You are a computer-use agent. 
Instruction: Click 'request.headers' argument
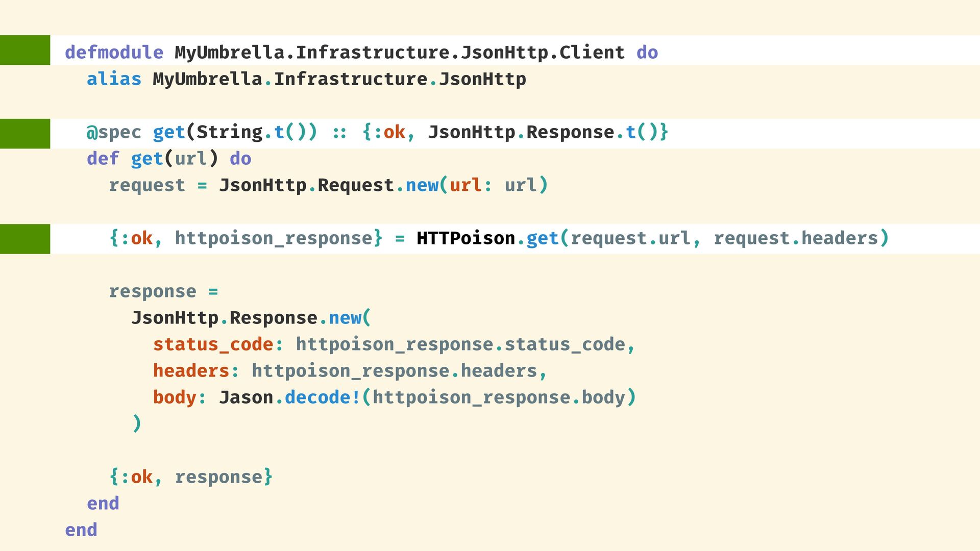(x=795, y=238)
